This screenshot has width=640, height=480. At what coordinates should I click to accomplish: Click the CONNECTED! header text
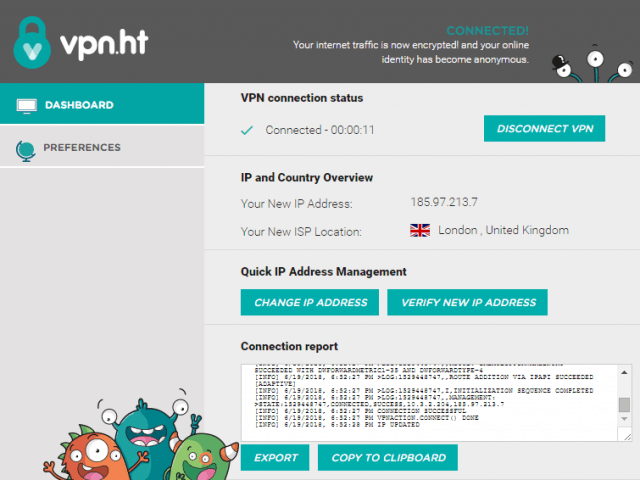point(487,31)
